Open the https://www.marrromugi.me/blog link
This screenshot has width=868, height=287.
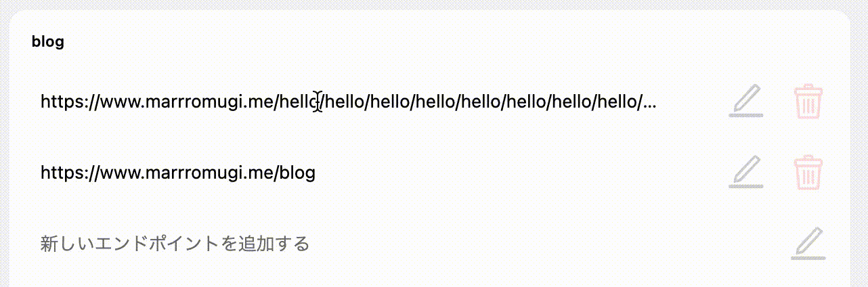(x=178, y=173)
